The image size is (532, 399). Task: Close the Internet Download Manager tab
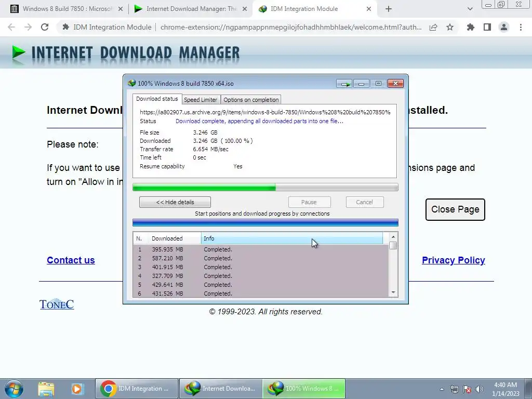click(245, 9)
